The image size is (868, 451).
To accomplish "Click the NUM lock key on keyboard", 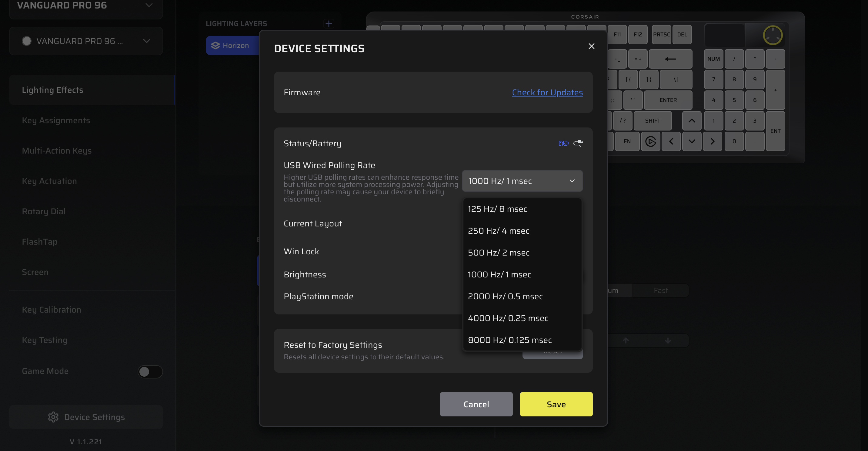I will click(x=713, y=59).
